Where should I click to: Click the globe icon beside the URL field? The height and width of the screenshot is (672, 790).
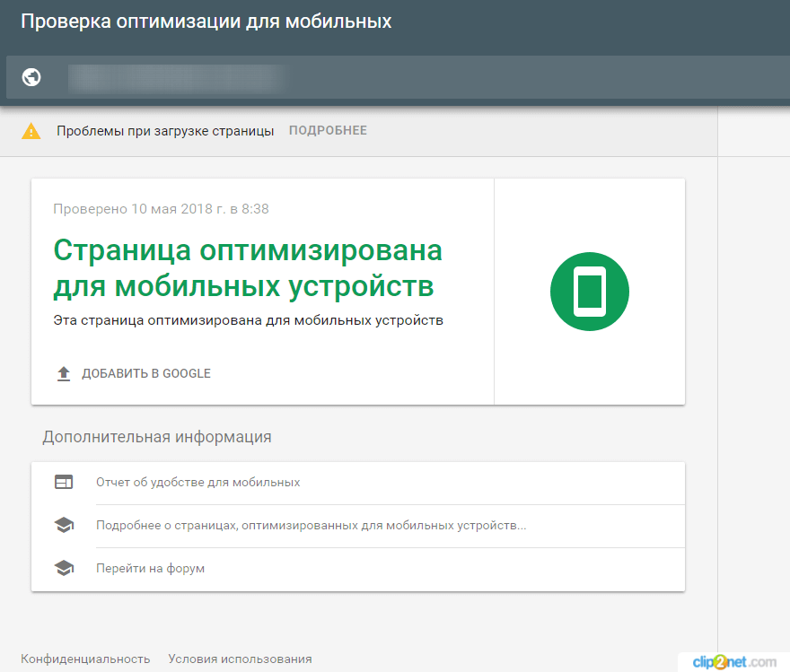[x=31, y=77]
